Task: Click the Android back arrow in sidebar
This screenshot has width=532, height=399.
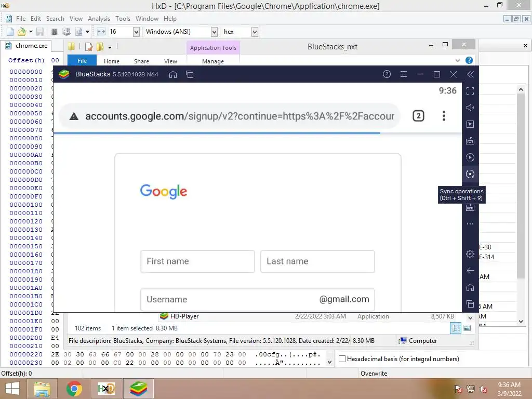Action: (470, 270)
